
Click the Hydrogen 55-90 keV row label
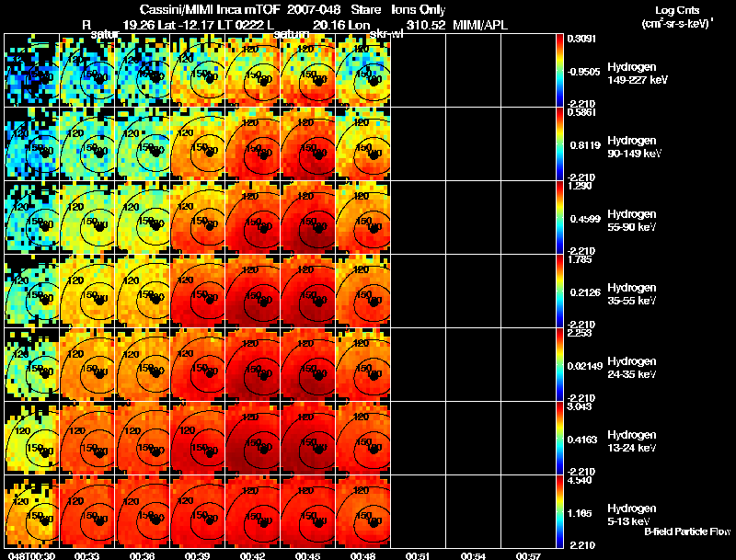pyautogui.click(x=632, y=221)
